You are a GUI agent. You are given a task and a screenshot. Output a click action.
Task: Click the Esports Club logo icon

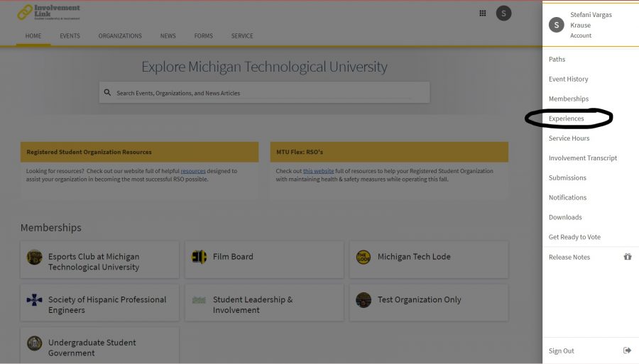(x=35, y=258)
